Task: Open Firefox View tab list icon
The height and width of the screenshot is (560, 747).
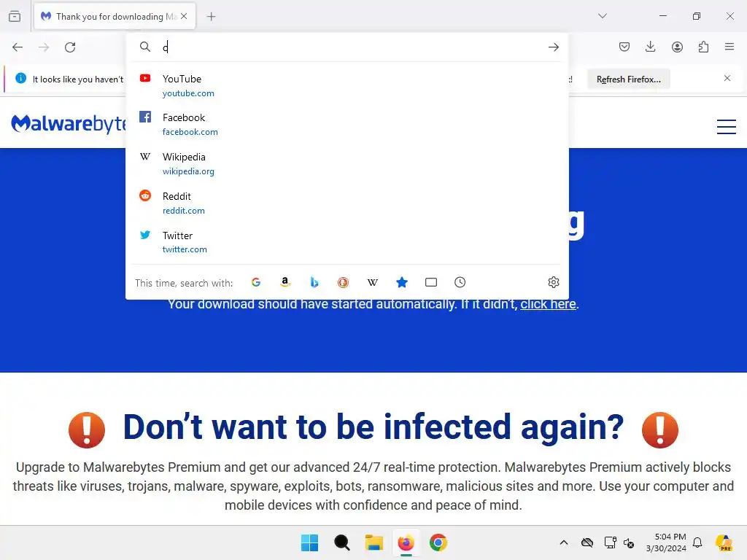Action: click(15, 16)
